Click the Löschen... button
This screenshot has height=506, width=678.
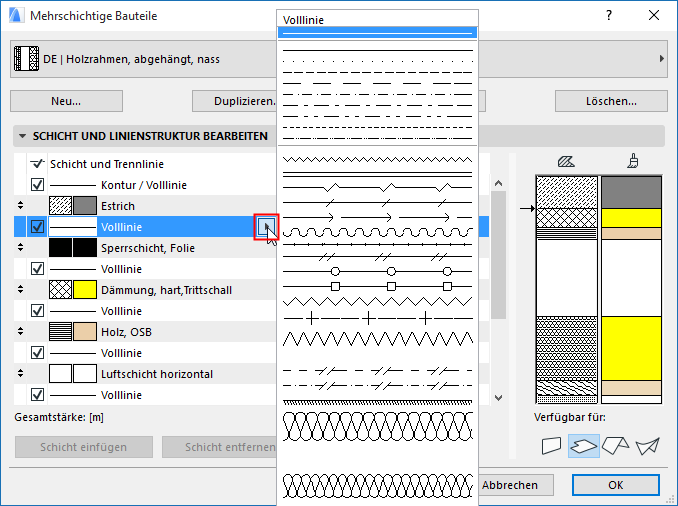click(x=611, y=101)
